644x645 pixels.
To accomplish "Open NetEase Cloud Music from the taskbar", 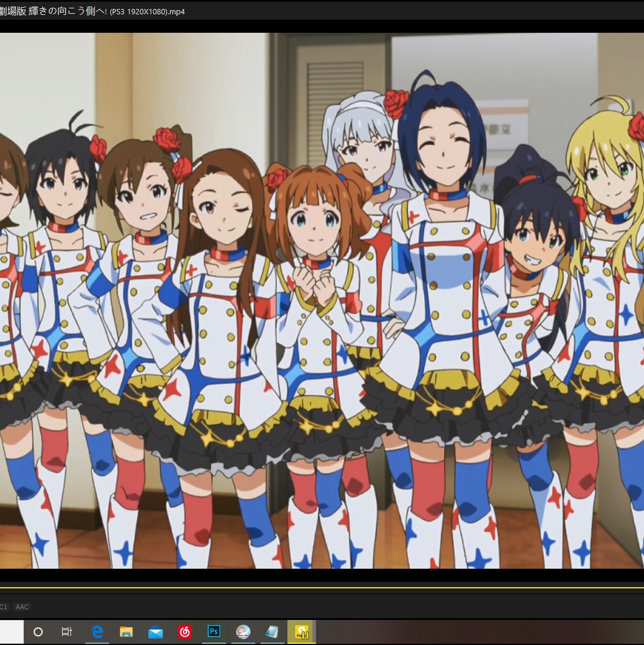I will click(x=185, y=632).
